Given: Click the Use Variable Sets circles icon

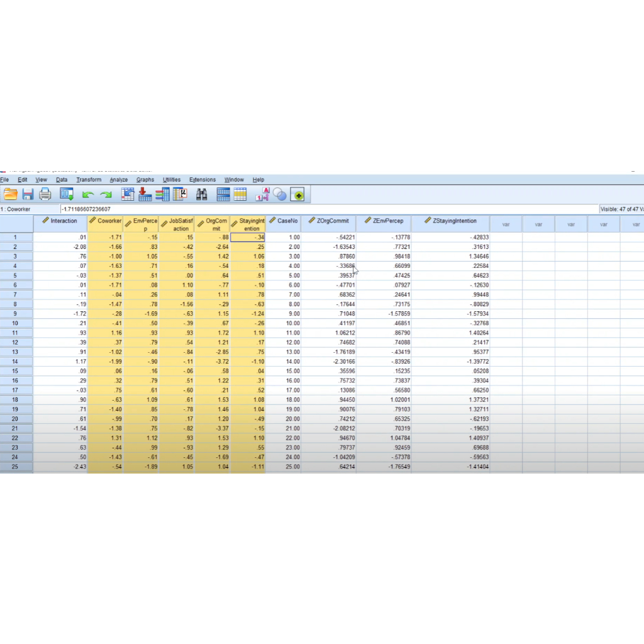Looking at the screenshot, I should (280, 195).
